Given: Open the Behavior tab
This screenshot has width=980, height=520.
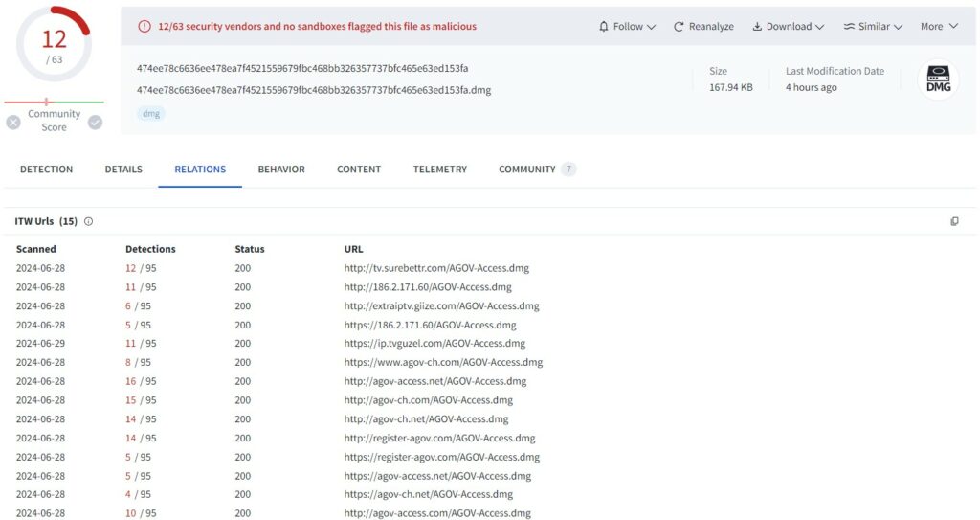Looking at the screenshot, I should coord(281,170).
